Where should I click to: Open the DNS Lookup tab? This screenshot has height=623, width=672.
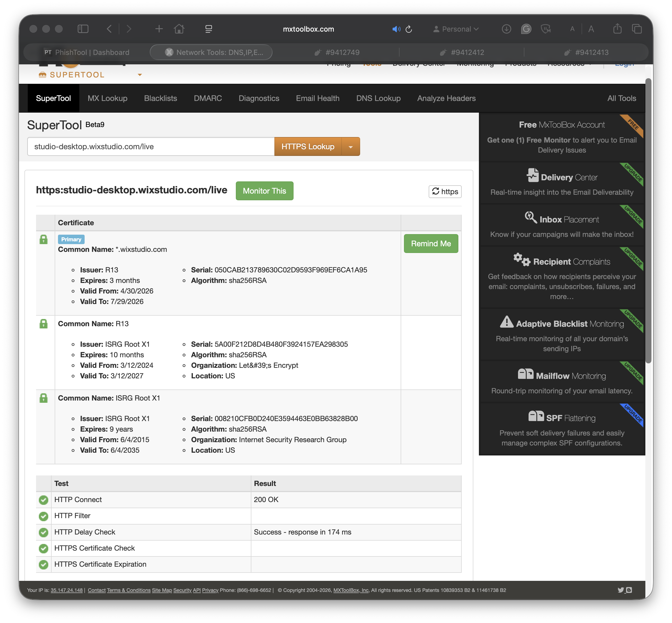point(378,98)
